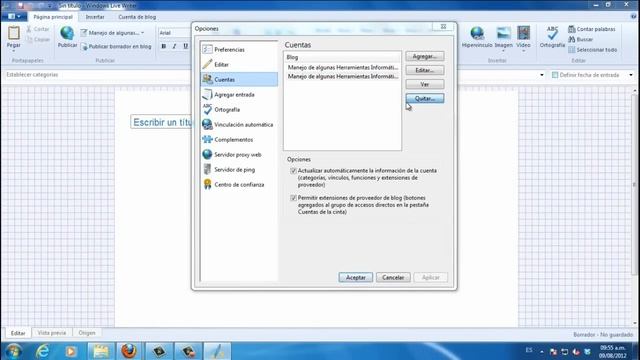Viewport: 640px width, 360px height.
Task: Run Ortografía check in ribbon
Action: 552,37
